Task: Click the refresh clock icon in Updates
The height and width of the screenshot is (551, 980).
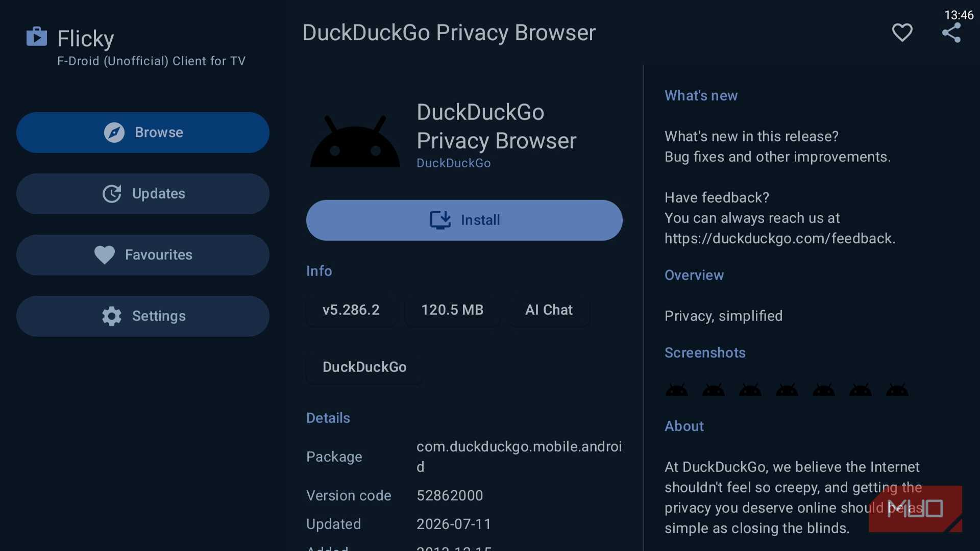Action: (x=112, y=194)
